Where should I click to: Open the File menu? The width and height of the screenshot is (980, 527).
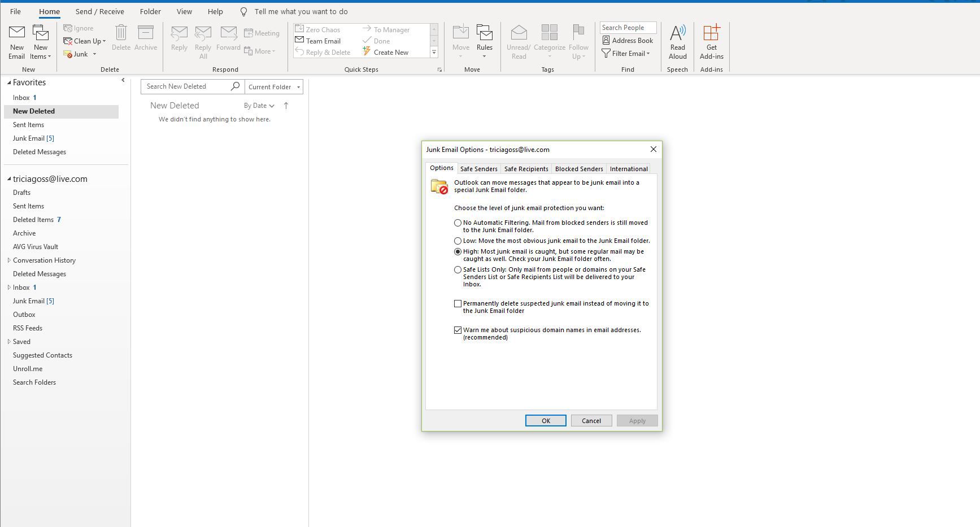pos(15,11)
